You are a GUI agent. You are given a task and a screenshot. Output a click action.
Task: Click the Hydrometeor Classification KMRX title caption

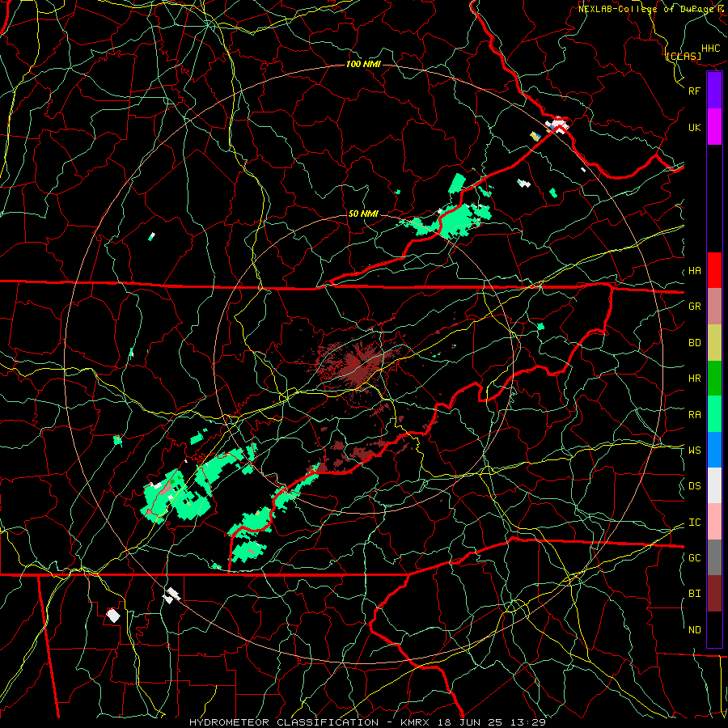point(368,722)
